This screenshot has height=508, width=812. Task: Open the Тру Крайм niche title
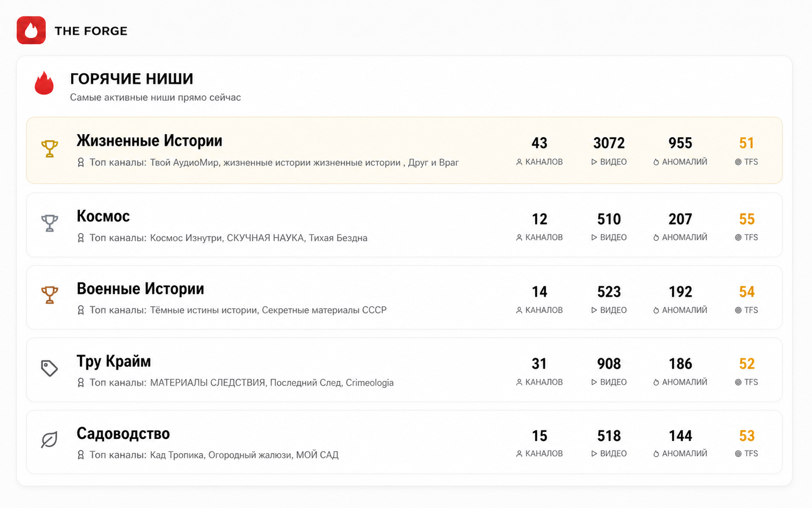[114, 362]
